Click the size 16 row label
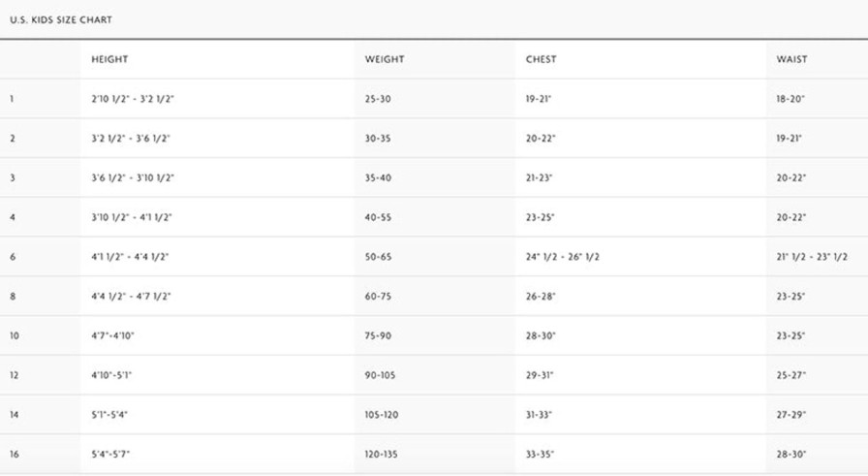This screenshot has height=476, width=868. 15,455
